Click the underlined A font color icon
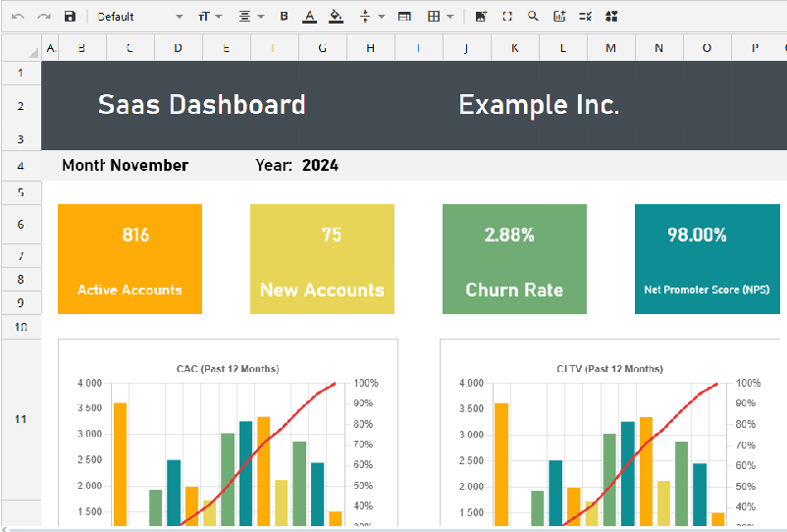The width and height of the screenshot is (787, 532). [310, 17]
